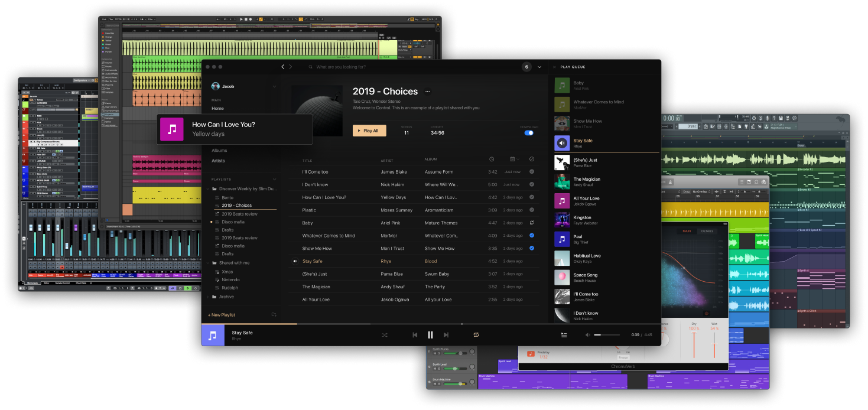The height and width of the screenshot is (410, 868).
Task: Select the Paul music note icon in the queue
Action: pyautogui.click(x=562, y=239)
